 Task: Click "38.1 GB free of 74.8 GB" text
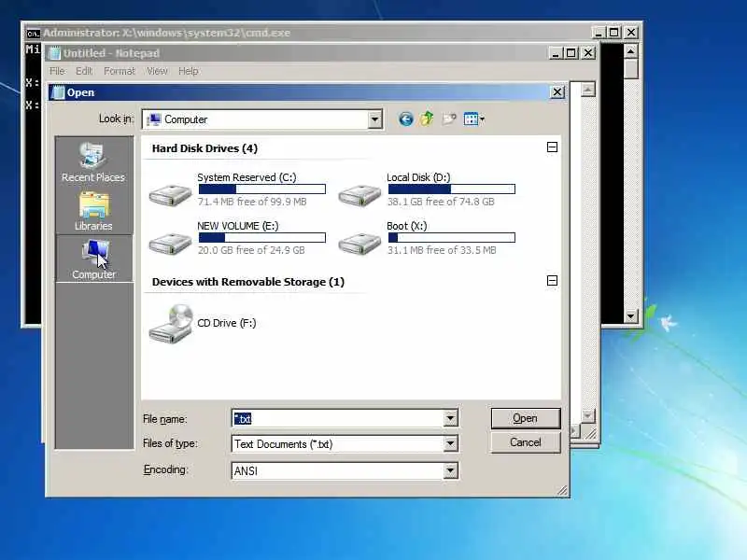(441, 202)
